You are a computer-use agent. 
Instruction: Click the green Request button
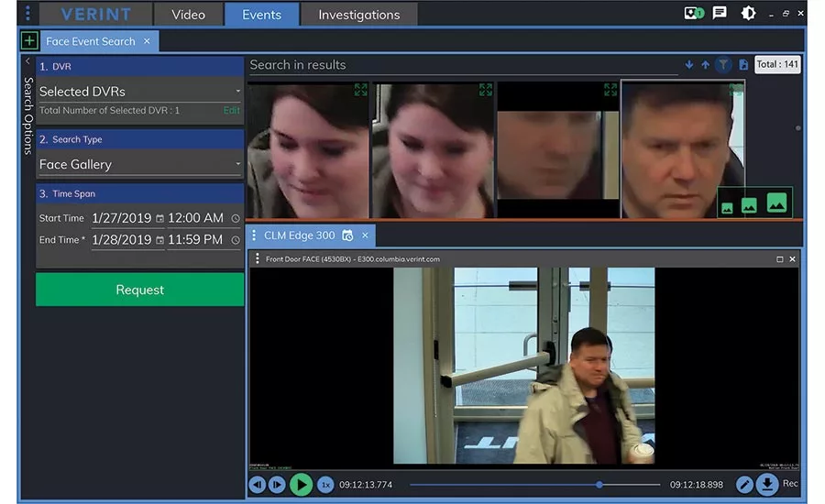click(x=139, y=290)
